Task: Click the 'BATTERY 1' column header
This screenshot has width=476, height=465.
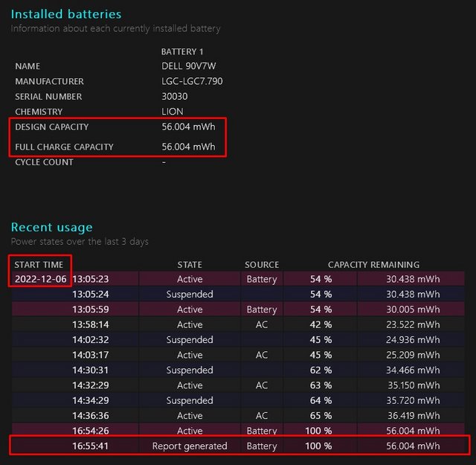Action: [x=182, y=51]
